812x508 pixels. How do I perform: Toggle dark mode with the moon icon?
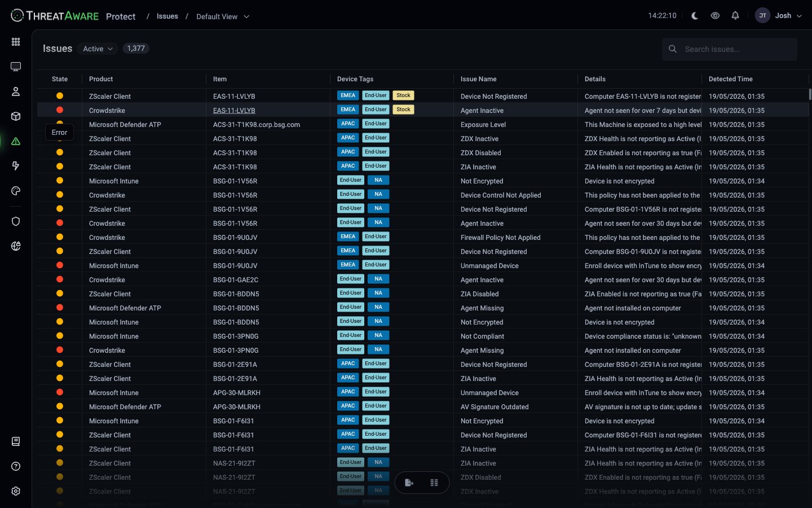[695, 16]
